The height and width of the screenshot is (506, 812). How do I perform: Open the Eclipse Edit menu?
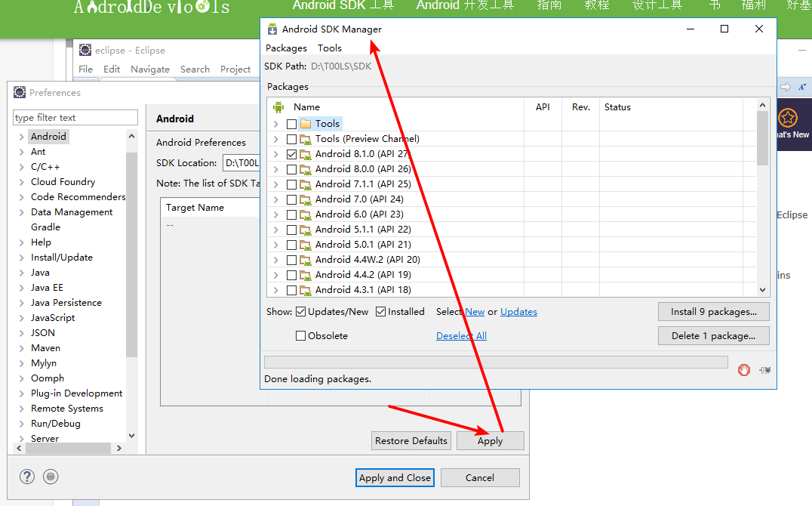112,69
